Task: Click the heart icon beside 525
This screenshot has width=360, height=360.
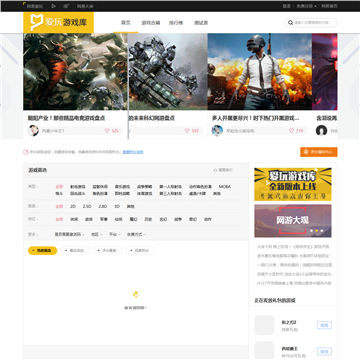Action: 107,131
